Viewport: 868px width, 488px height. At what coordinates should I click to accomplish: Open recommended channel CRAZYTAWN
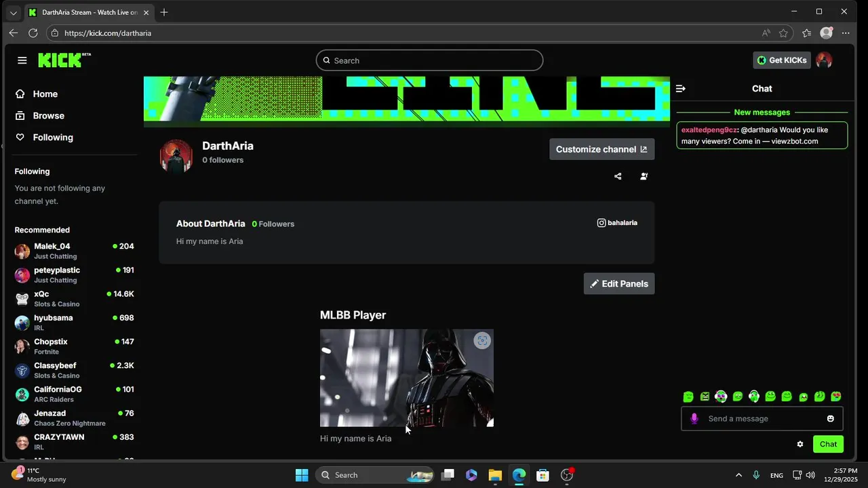point(75,442)
